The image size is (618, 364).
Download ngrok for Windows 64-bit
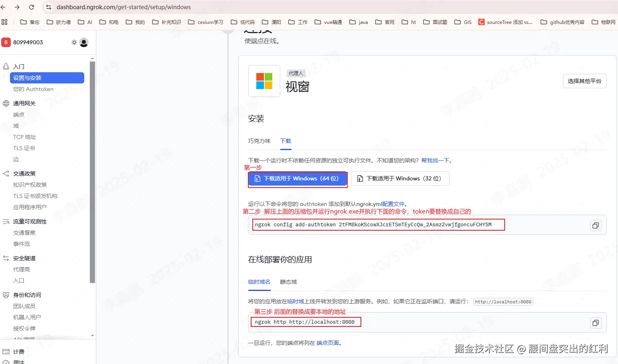(x=297, y=179)
